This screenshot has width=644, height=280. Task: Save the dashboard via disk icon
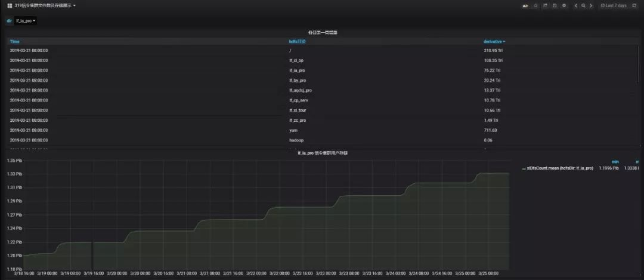555,6
